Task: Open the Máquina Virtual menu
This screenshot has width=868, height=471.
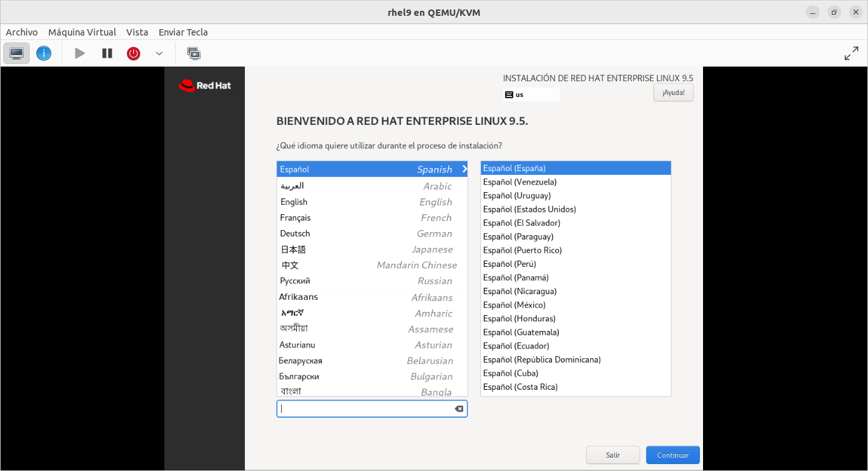Action: [82, 32]
